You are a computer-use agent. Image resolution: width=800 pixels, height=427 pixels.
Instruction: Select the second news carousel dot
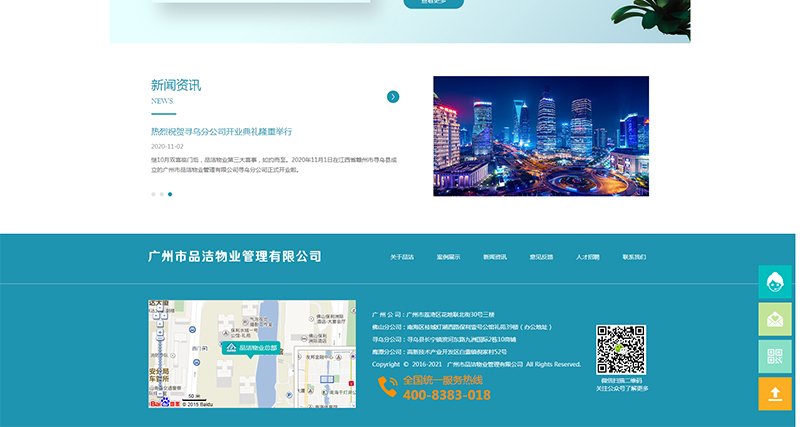[161, 194]
